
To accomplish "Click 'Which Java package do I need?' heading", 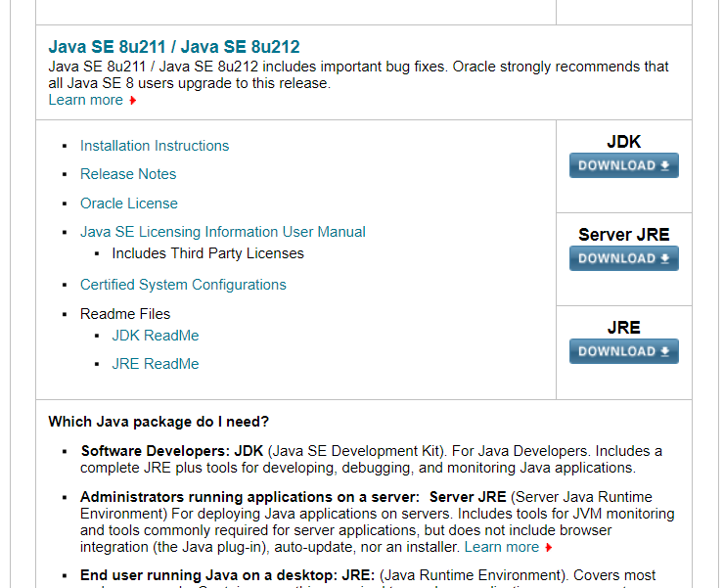I will click(158, 422).
